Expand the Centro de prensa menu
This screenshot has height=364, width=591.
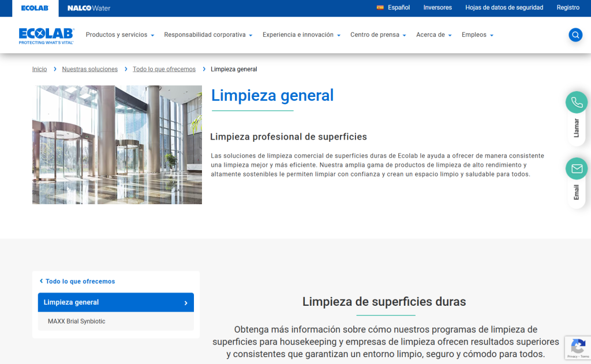click(x=378, y=35)
